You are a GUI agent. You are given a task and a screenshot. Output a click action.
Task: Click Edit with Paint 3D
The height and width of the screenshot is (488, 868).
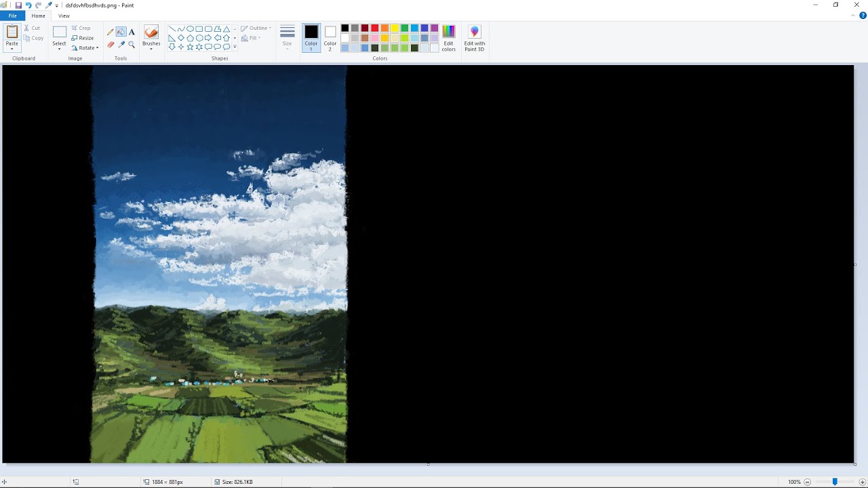(x=474, y=38)
